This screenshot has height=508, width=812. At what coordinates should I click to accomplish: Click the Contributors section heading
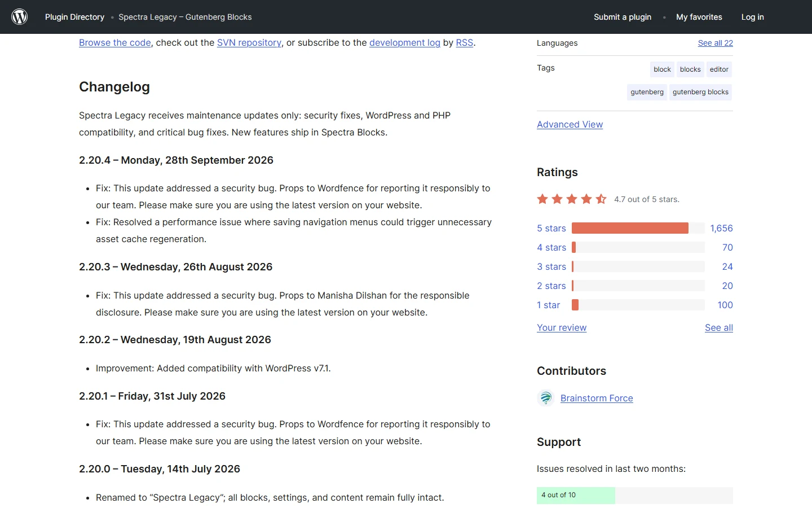click(571, 371)
